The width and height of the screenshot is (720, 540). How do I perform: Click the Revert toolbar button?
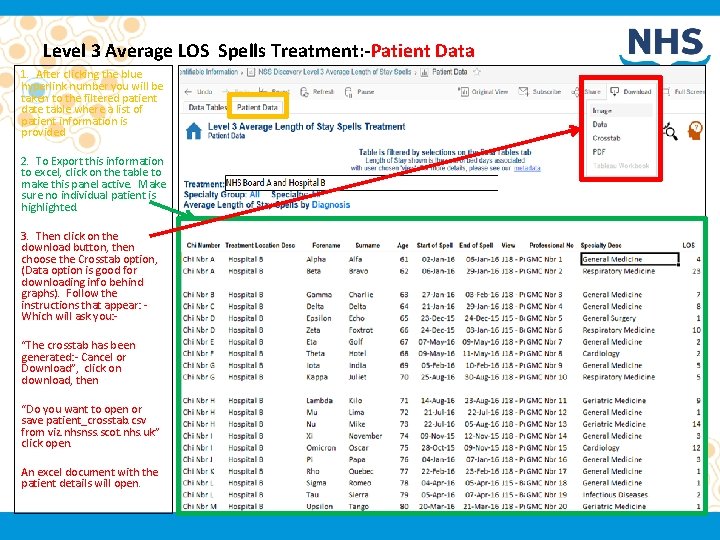click(x=274, y=92)
